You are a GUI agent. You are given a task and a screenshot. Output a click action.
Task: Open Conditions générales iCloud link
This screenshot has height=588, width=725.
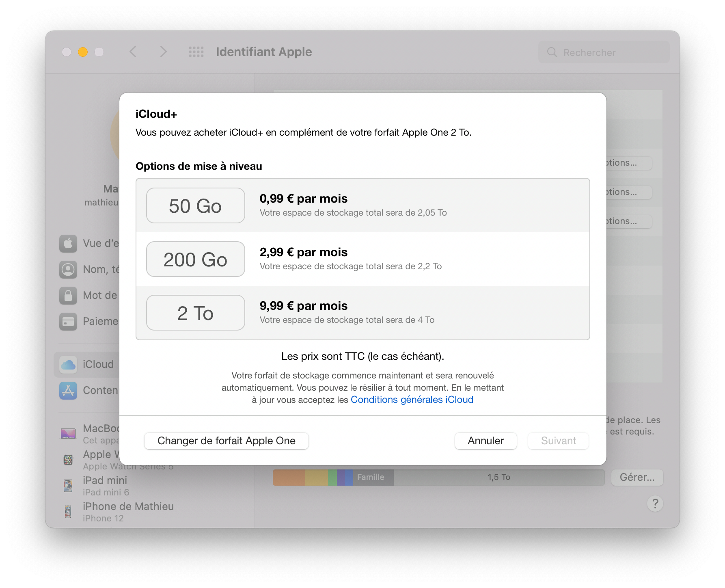[x=412, y=400]
